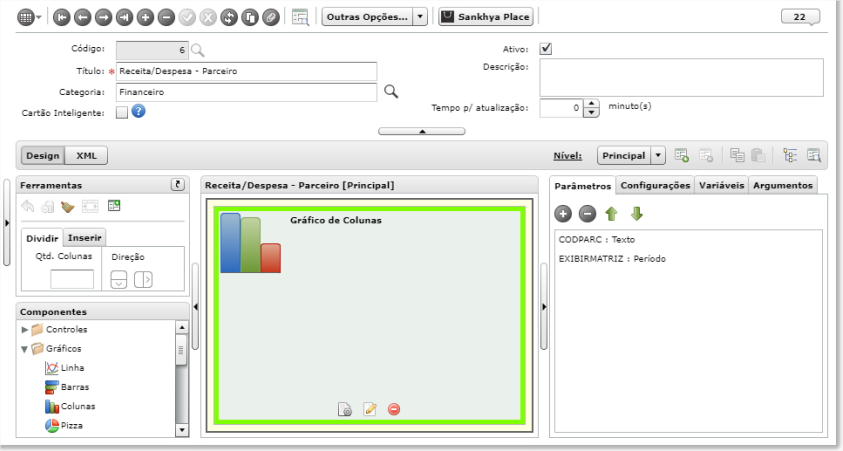The image size is (843, 451).
Task: Collapse left panel via splitter arrow
Action: [x=195, y=307]
